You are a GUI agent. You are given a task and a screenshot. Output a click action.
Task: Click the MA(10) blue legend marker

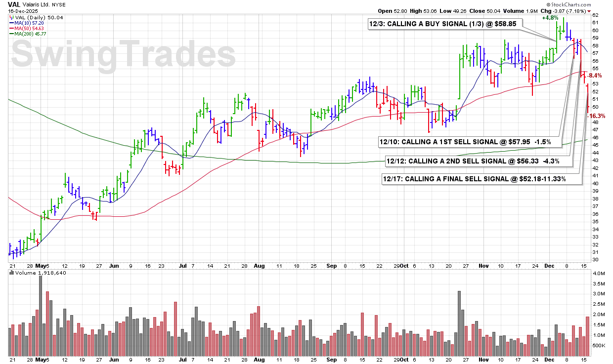[x=11, y=23]
